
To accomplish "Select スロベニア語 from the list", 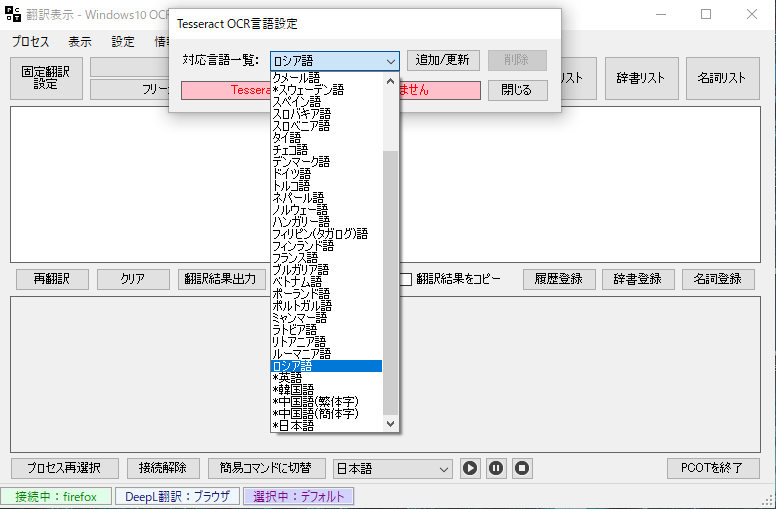I will [327, 126].
